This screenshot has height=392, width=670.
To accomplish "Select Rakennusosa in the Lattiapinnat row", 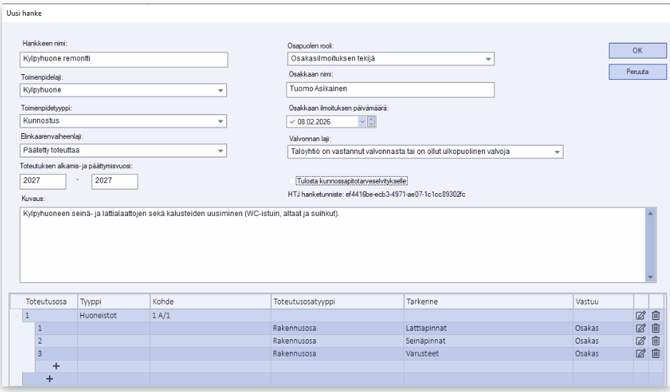I will (x=338, y=328).
